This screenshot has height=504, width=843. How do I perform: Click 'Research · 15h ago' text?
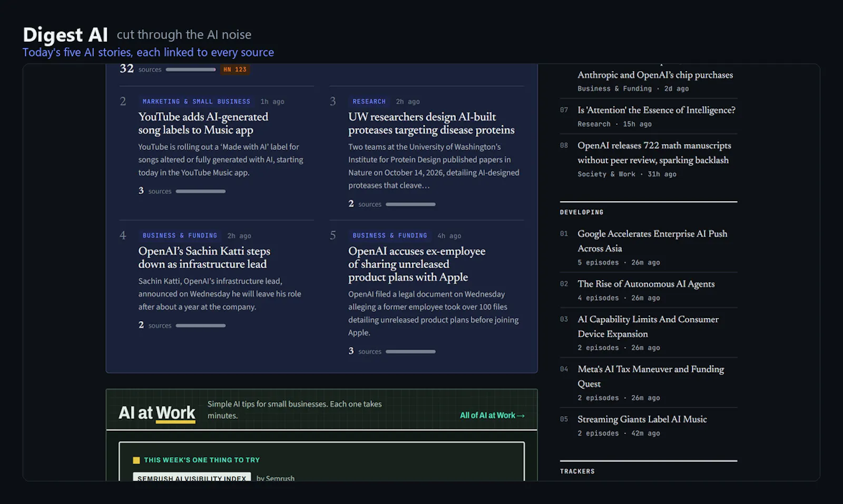tap(614, 124)
